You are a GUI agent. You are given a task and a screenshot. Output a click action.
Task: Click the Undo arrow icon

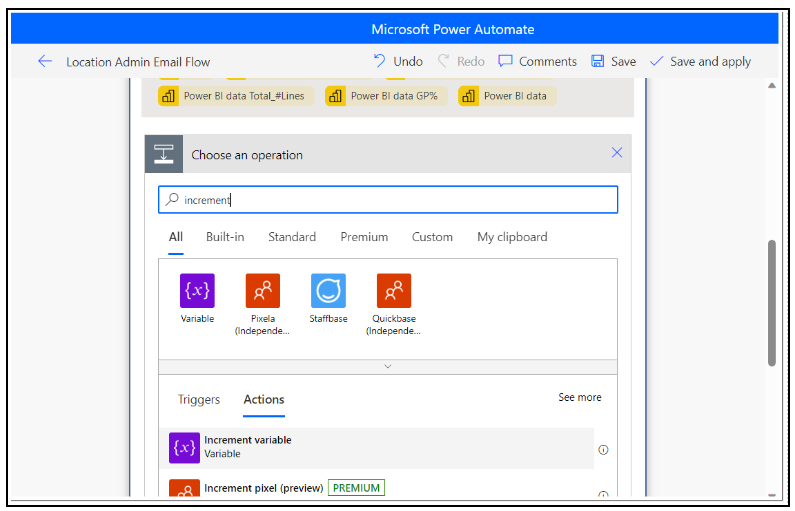click(379, 61)
